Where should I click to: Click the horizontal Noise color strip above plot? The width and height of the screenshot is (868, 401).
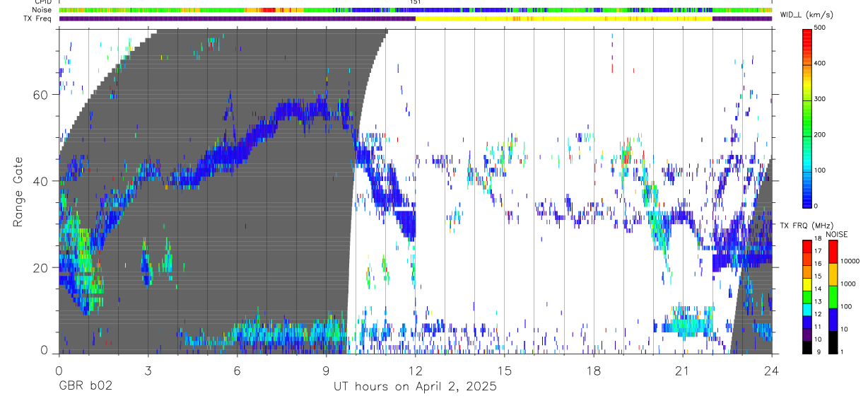pyautogui.click(x=416, y=10)
